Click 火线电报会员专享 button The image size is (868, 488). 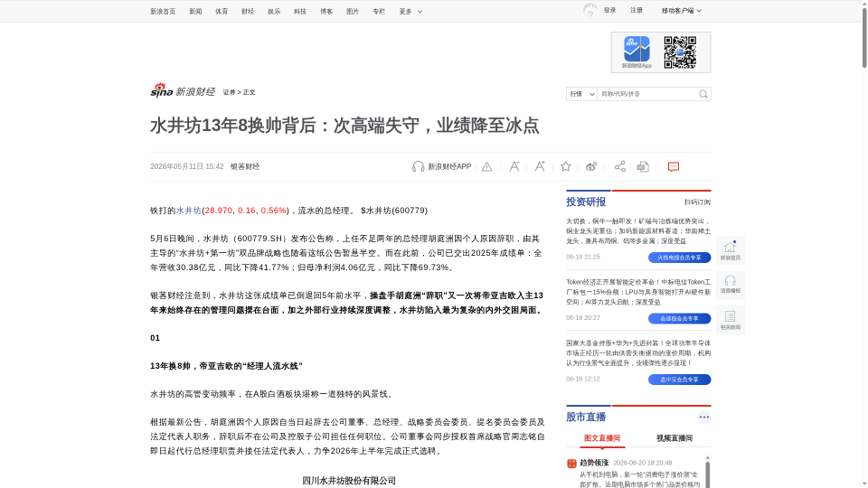[679, 258]
